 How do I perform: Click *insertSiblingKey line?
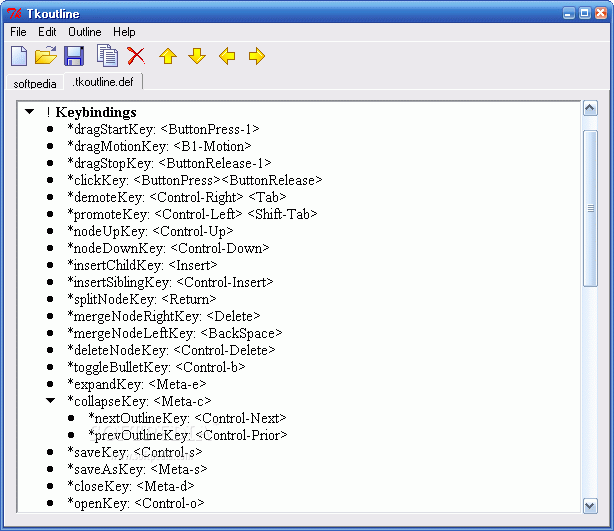click(x=170, y=282)
